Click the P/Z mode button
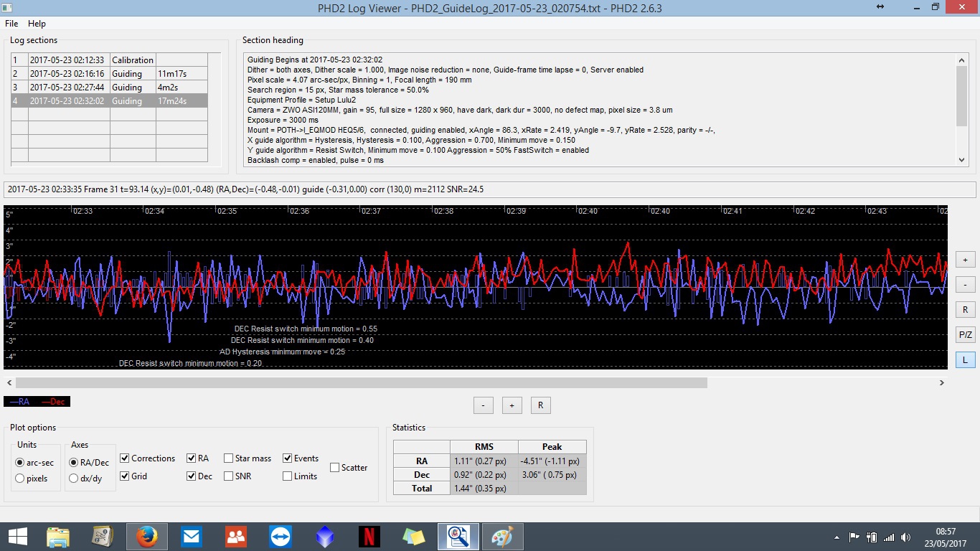The width and height of the screenshot is (980, 551). 965,335
